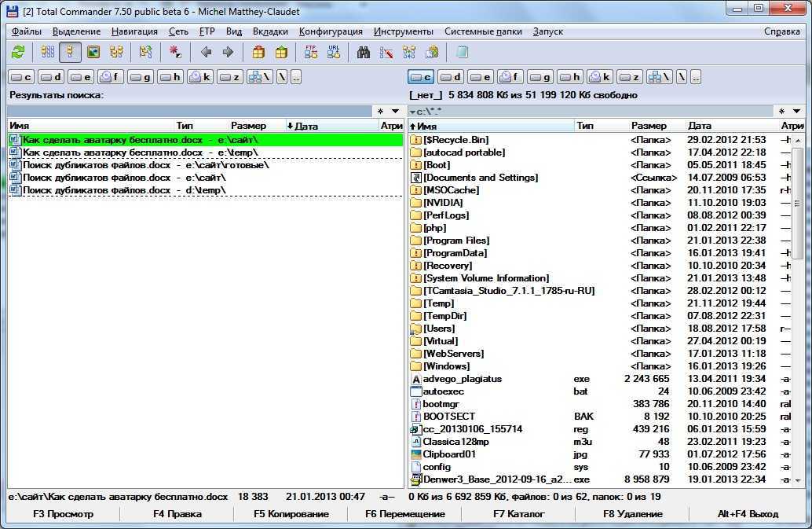The height and width of the screenshot is (529, 812).
Task: Click the green Refresh toolbar icon
Action: click(x=18, y=52)
